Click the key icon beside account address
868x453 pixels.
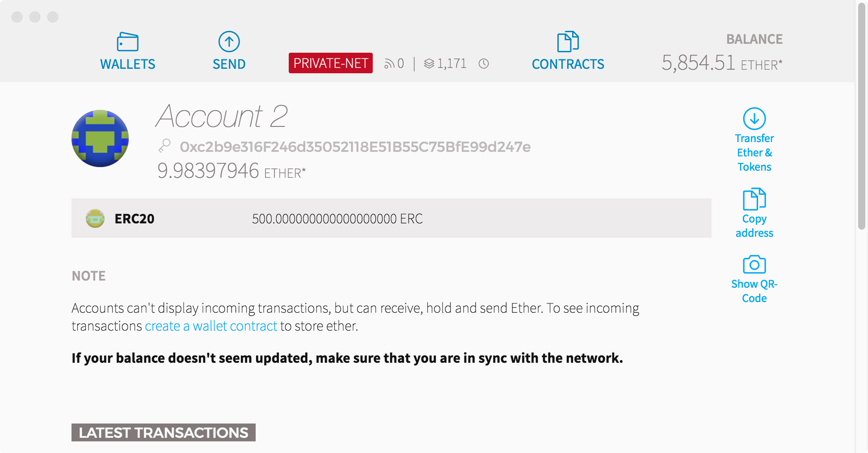click(165, 146)
